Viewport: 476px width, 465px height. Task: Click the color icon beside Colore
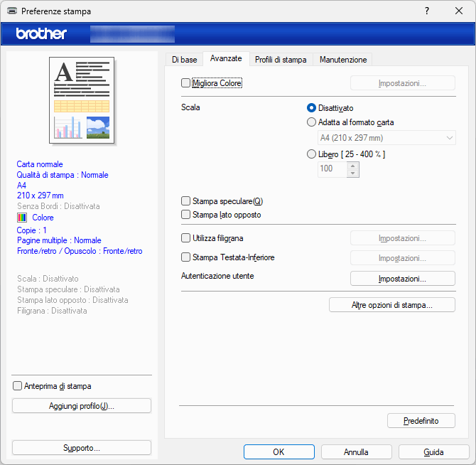tap(22, 218)
